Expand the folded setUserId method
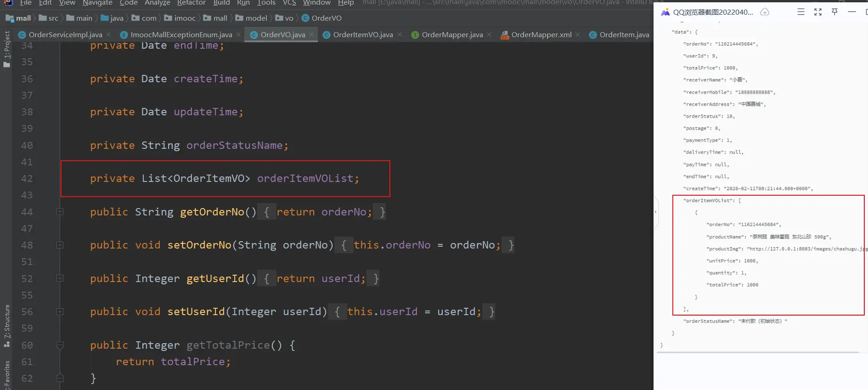This screenshot has width=868, height=390. (60, 311)
